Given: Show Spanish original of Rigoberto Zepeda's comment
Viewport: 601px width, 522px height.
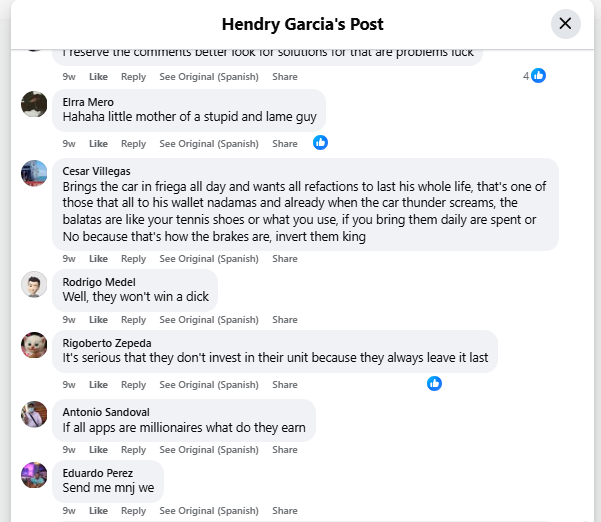Looking at the screenshot, I should tap(209, 385).
